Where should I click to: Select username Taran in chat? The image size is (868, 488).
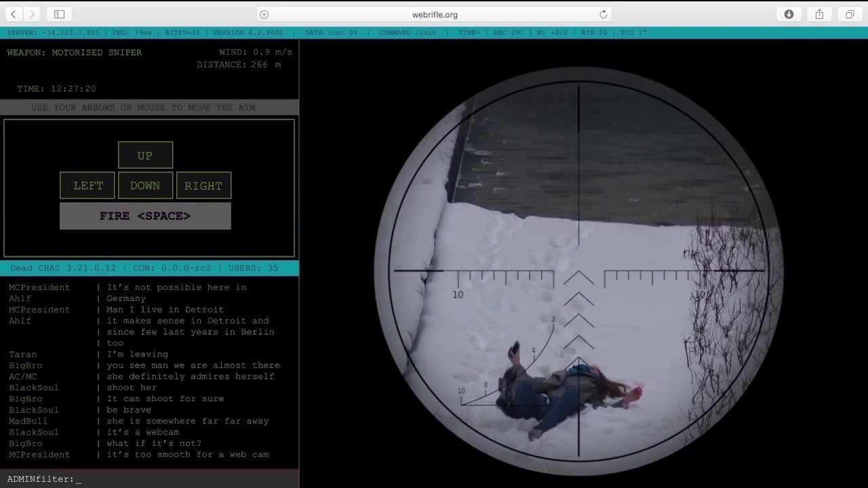pos(22,354)
